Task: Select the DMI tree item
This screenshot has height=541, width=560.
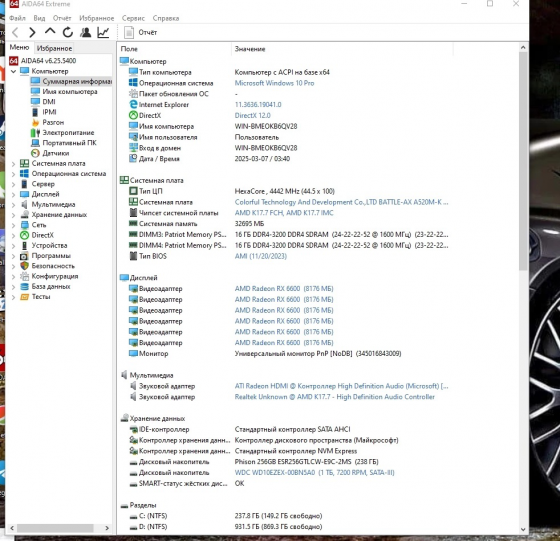Action: point(49,102)
